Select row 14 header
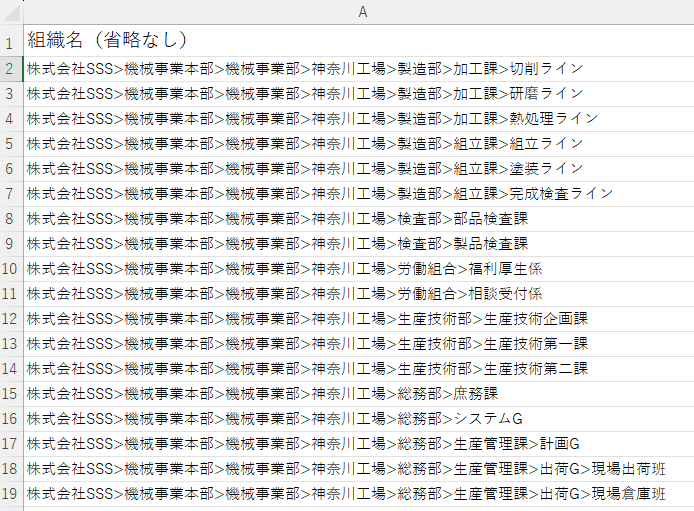 [x=11, y=369]
